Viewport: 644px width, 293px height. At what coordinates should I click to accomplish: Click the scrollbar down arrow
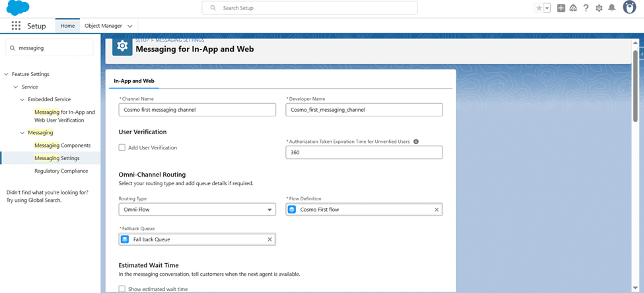(635, 288)
